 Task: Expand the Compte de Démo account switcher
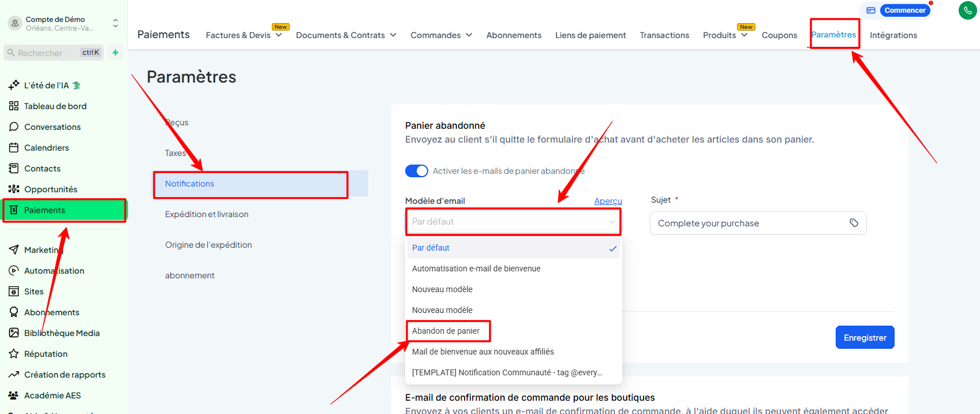point(115,23)
